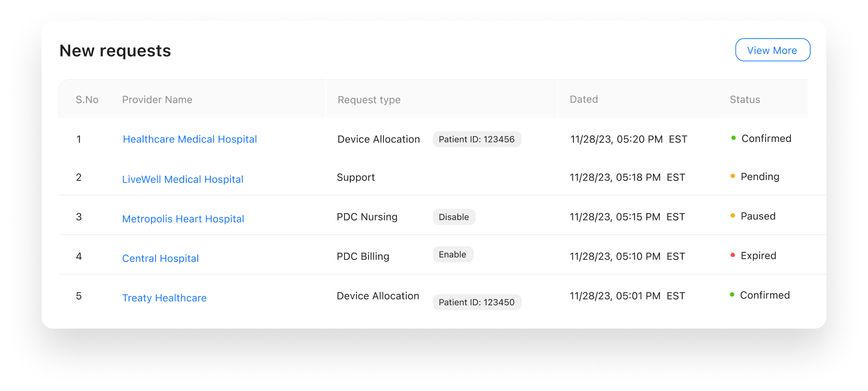Select the Patient ID: 123456 badge
The height and width of the screenshot is (391, 868).
[477, 139]
